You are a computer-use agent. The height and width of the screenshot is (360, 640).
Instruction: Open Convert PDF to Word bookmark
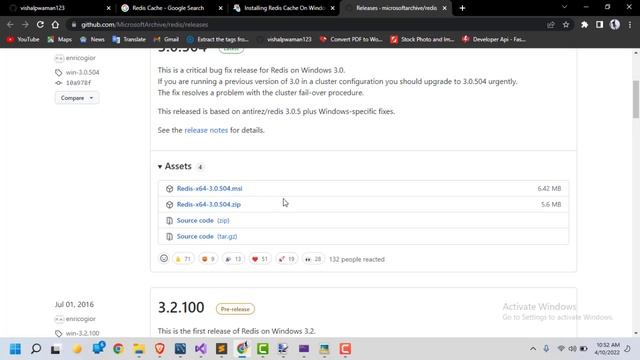coord(351,39)
